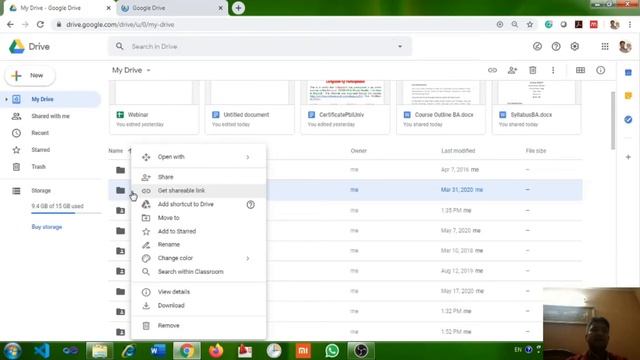Choose Rename in the context menu
The width and height of the screenshot is (640, 360).
tap(198, 244)
